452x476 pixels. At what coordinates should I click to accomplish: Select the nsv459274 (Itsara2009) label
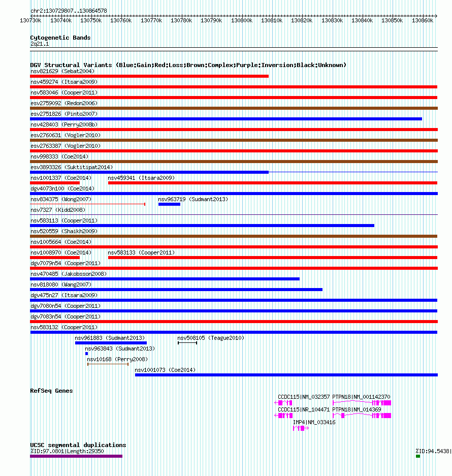click(x=64, y=82)
